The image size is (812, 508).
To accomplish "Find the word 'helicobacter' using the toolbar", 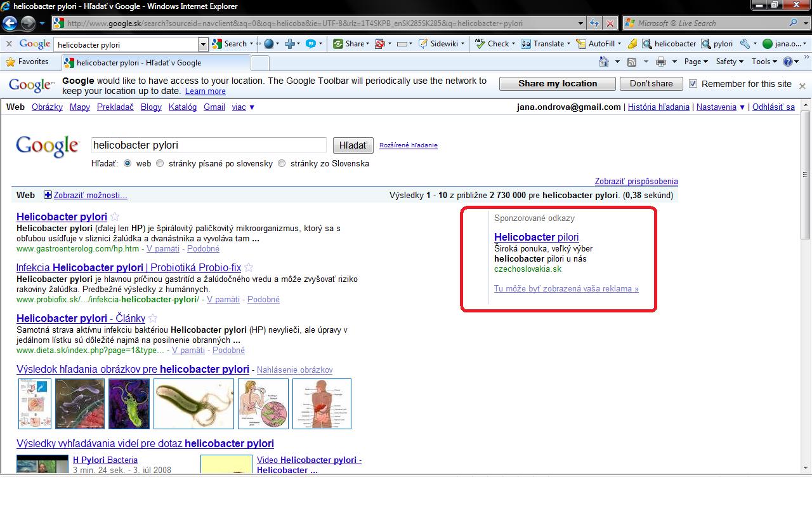I will 669,44.
